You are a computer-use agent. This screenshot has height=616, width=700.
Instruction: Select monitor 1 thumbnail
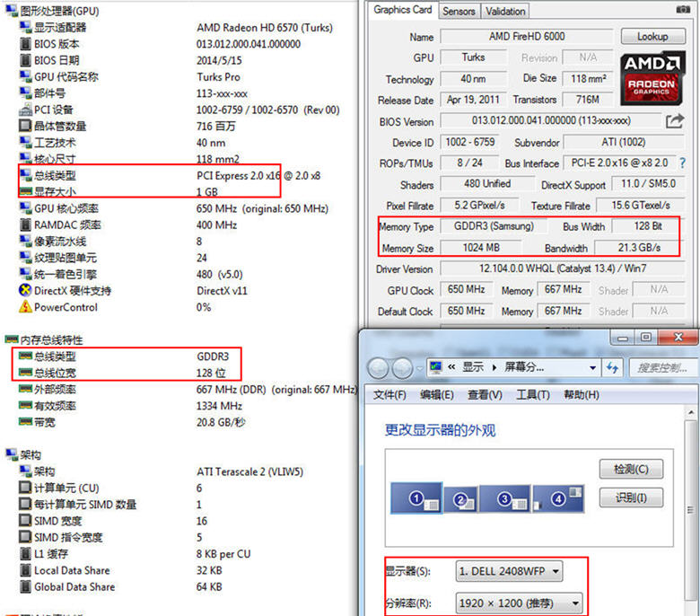coord(416,497)
